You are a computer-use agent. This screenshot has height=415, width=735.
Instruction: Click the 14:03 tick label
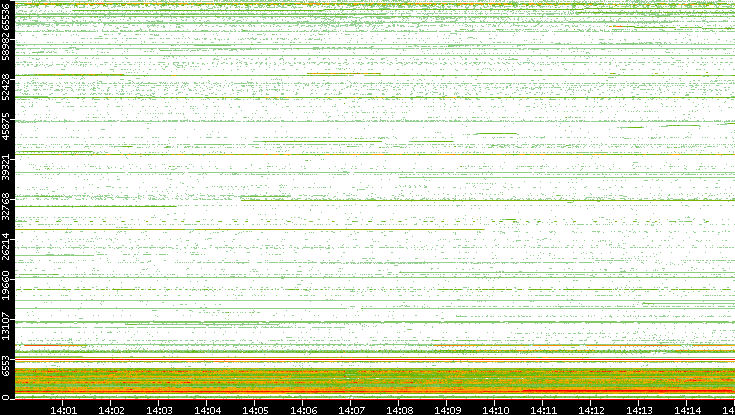pyautogui.click(x=159, y=410)
